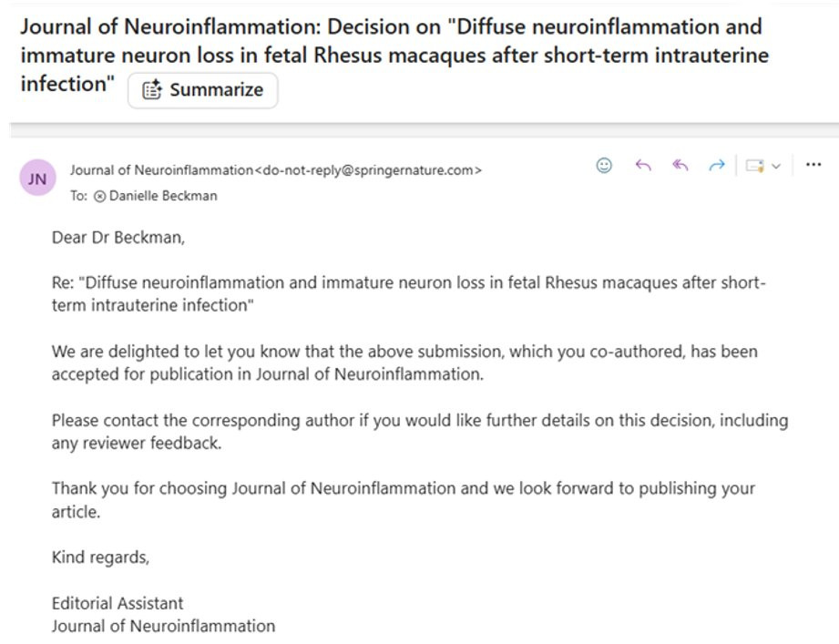The width and height of the screenshot is (839, 644).
Task: Open the JN sender avatar
Action: [x=37, y=179]
